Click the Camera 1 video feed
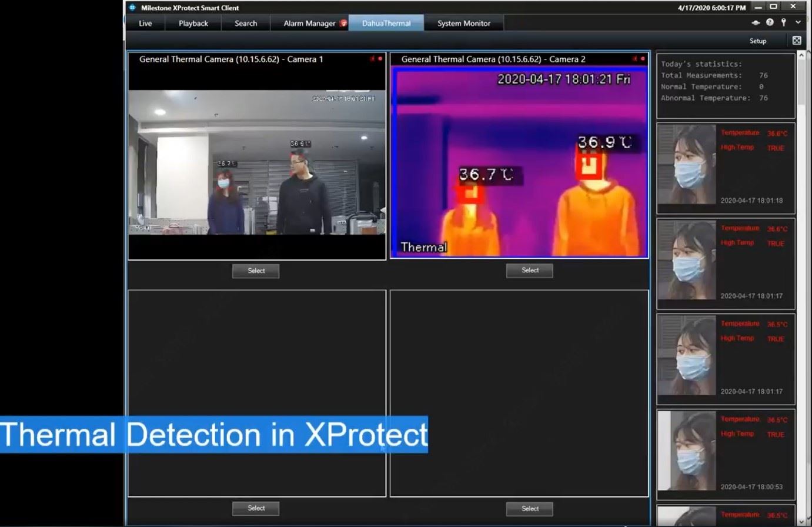The width and height of the screenshot is (812, 527). (257, 162)
